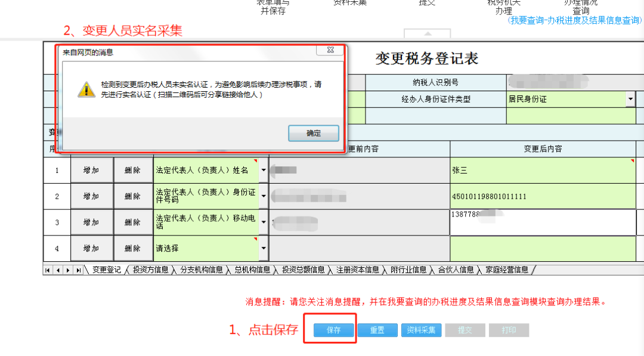Image resolution: width=644 pixels, height=356 pixels.
Task: Open 资料采集 button at bottom
Action: coord(421,330)
